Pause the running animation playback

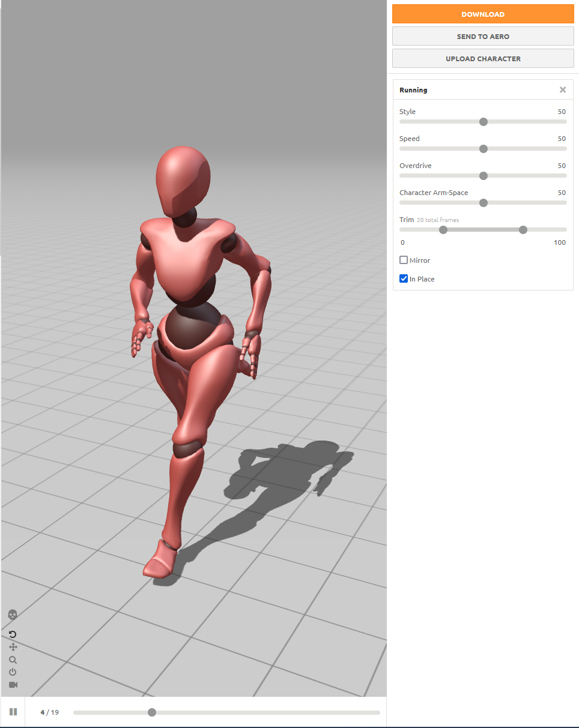pos(13,712)
